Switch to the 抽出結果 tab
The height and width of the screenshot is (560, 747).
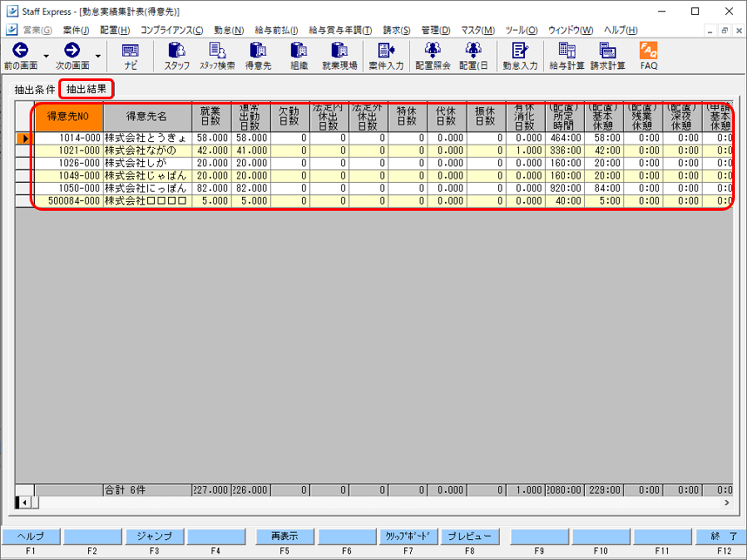pyautogui.click(x=86, y=89)
